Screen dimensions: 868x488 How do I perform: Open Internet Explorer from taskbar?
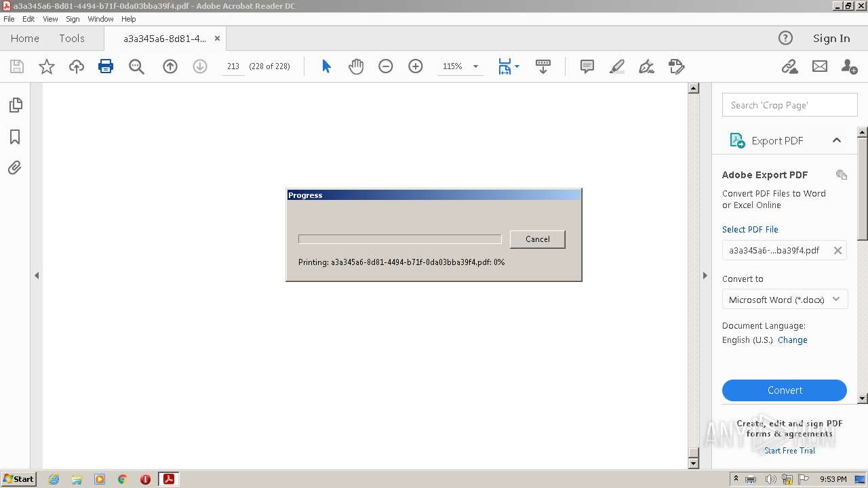point(54,479)
